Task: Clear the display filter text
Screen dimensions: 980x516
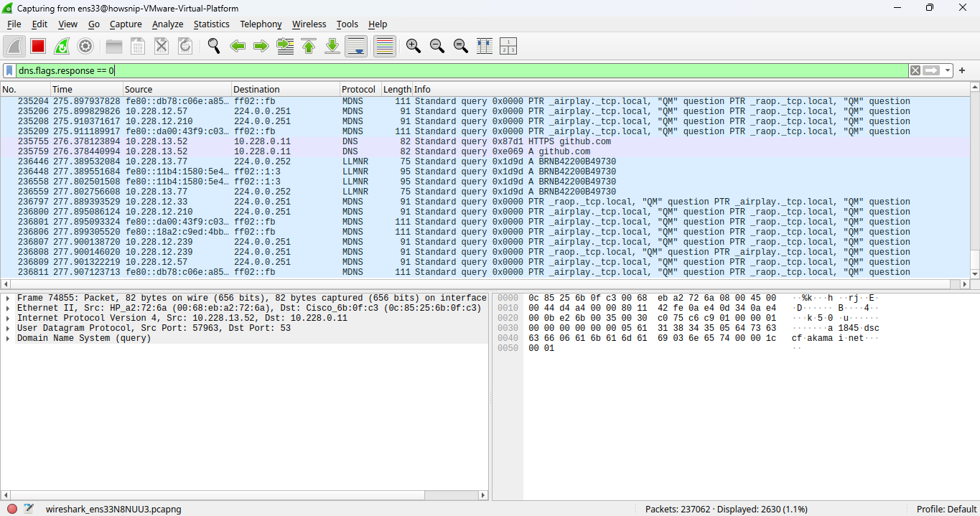Action: point(915,70)
